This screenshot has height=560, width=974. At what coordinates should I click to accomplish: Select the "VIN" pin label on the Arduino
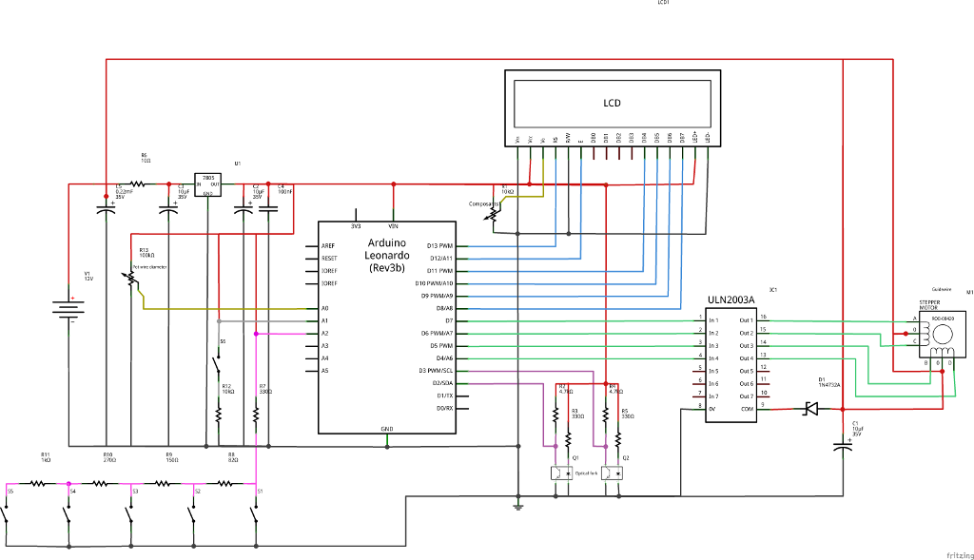[393, 226]
